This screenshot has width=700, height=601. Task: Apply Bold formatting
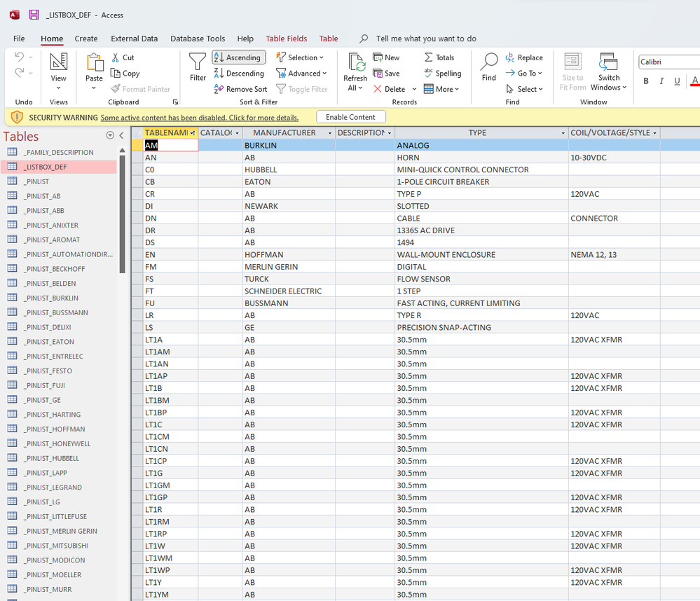(645, 81)
